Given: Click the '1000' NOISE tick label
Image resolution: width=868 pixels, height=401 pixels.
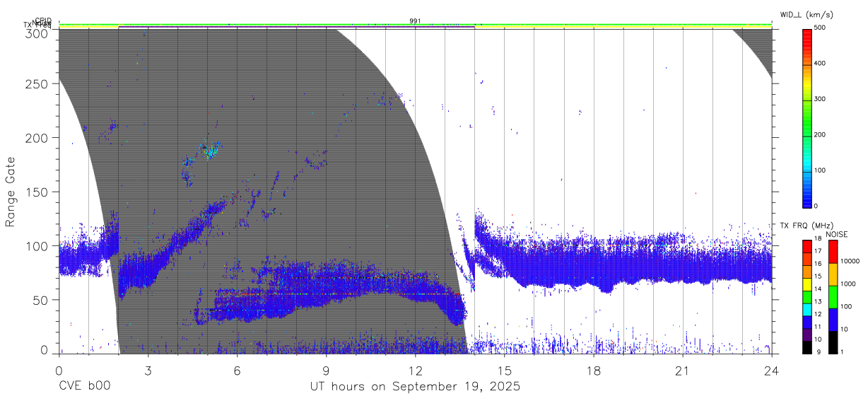Looking at the screenshot, I should [848, 284].
